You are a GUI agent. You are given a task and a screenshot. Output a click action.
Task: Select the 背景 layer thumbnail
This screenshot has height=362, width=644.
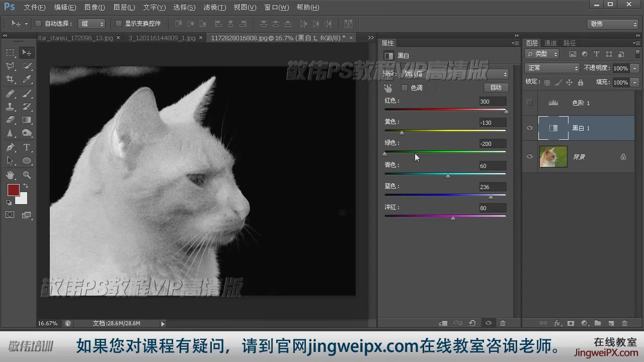pyautogui.click(x=553, y=157)
